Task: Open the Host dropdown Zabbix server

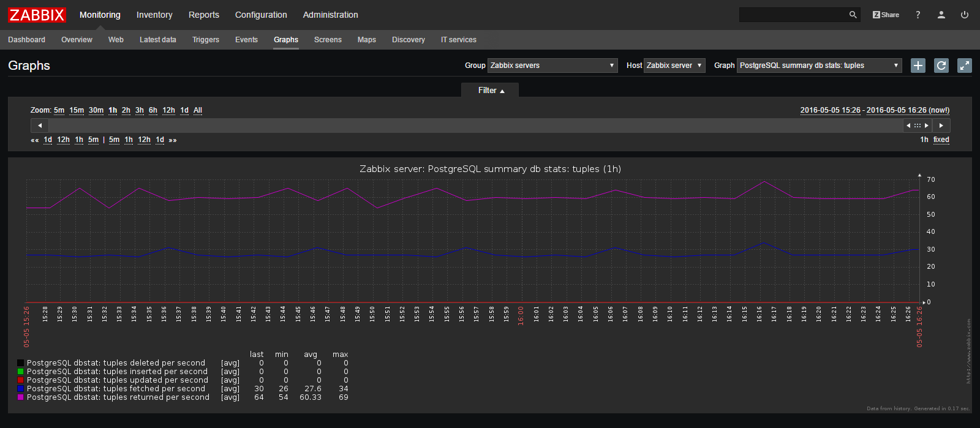Action: (674, 66)
